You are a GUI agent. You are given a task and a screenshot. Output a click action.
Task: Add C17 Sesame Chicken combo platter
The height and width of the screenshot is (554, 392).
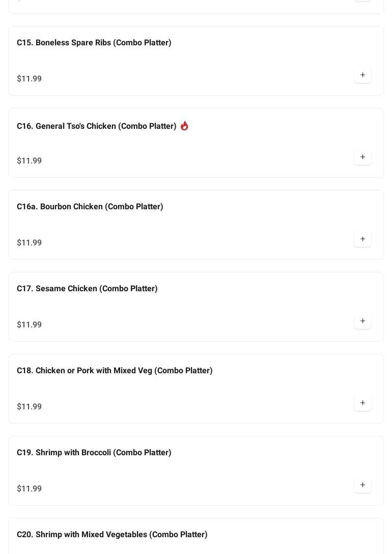[x=362, y=321]
